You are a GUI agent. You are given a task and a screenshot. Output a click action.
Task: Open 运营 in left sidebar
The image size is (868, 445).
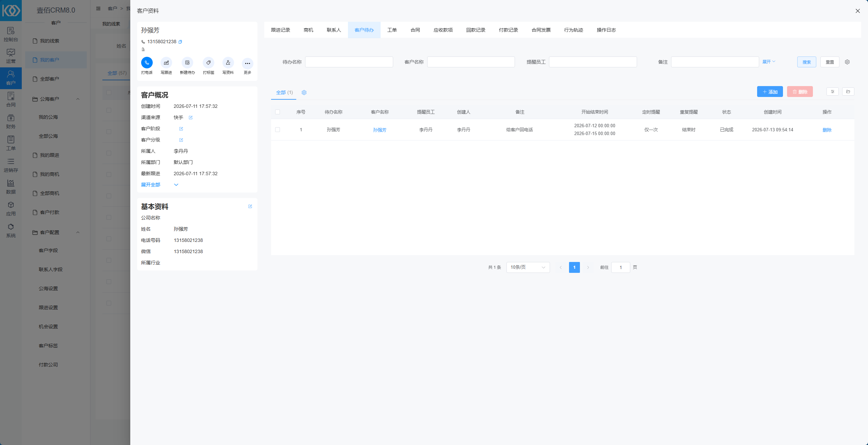click(x=11, y=56)
